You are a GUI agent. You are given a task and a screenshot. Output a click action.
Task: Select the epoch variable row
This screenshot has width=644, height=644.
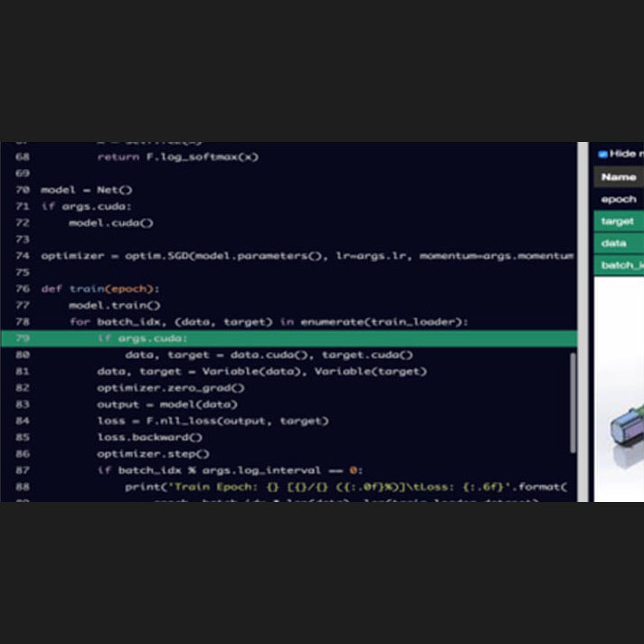(x=619, y=199)
